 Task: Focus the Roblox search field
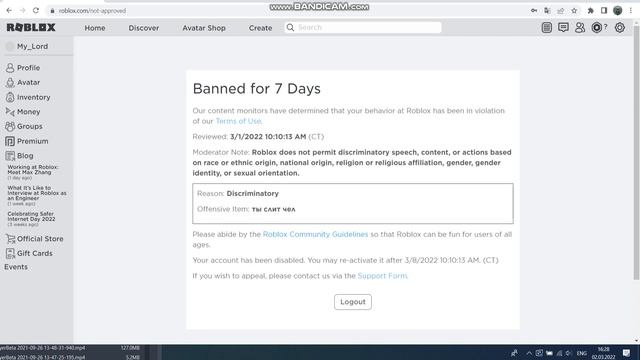click(363, 27)
